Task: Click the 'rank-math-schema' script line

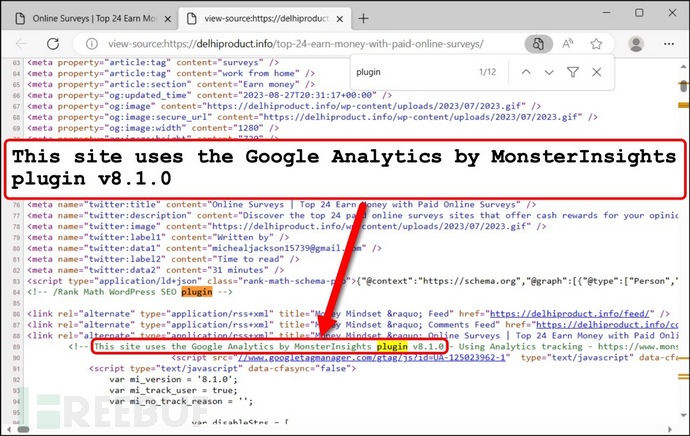Action: tap(352, 281)
